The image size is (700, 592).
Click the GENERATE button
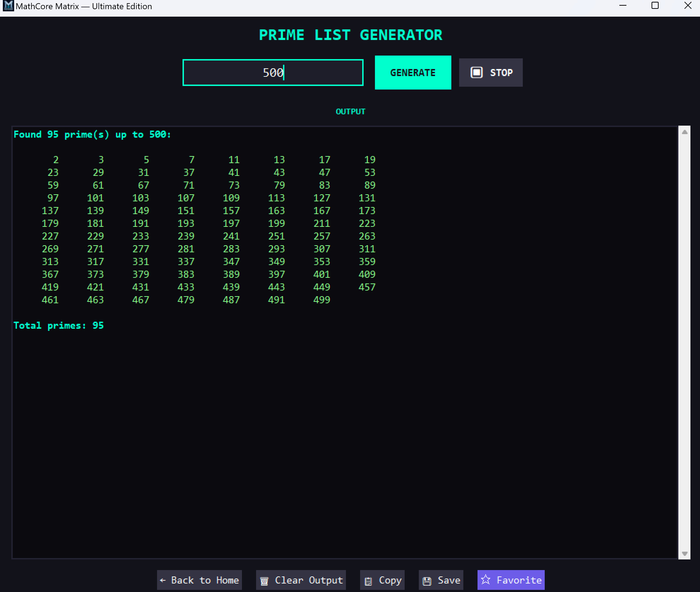[413, 73]
